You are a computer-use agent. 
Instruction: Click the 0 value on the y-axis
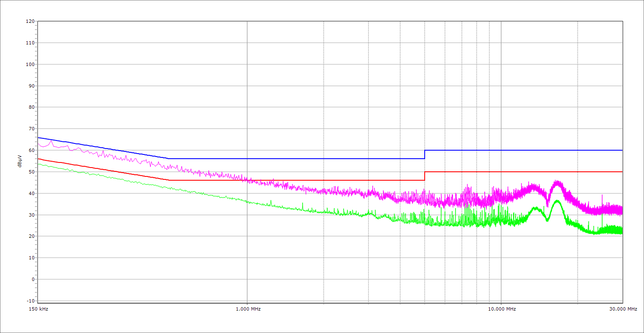click(32, 279)
